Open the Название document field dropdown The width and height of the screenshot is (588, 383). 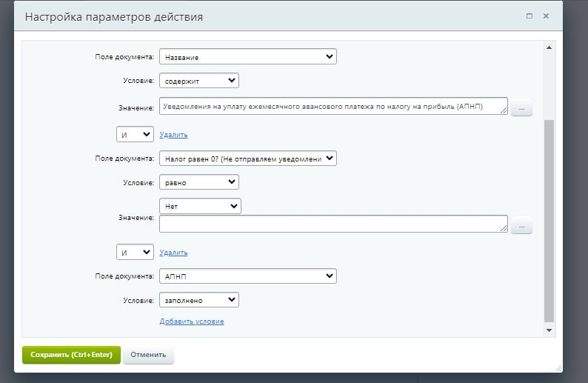247,56
